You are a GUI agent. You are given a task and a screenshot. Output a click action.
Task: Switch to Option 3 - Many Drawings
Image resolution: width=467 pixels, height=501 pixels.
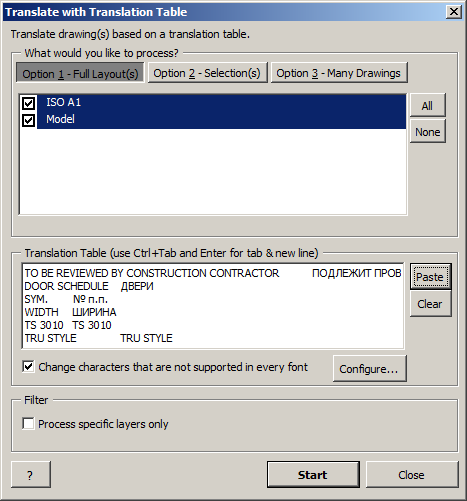(339, 73)
